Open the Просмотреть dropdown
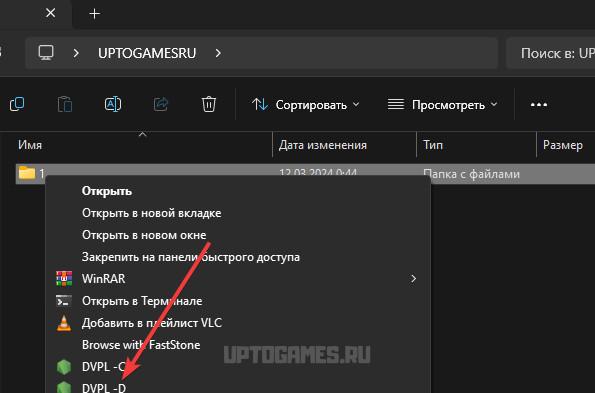595x393 pixels. (442, 105)
